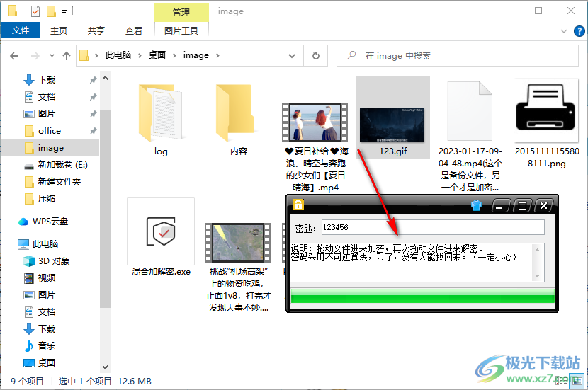Open 音乐 in navigation pane
This screenshot has width=588, height=390.
[x=47, y=346]
